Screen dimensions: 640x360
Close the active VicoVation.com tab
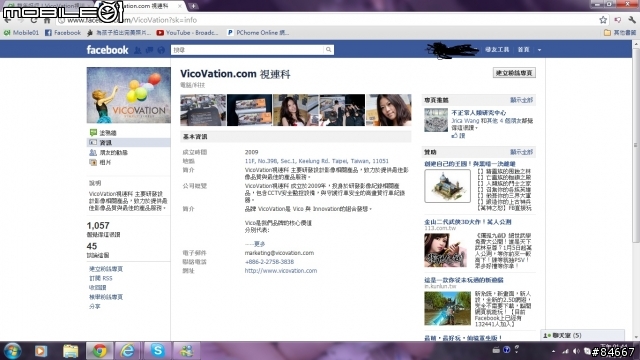180,6
